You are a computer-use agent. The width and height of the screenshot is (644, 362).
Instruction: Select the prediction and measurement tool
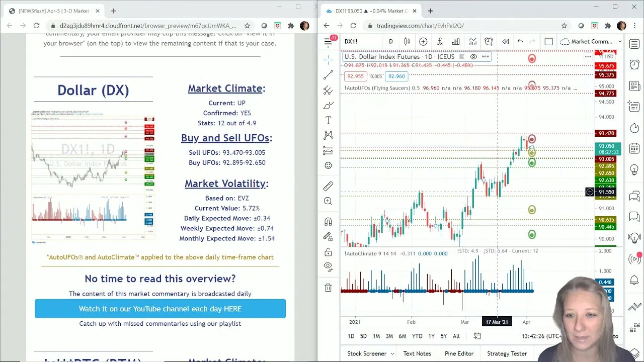[x=328, y=150]
